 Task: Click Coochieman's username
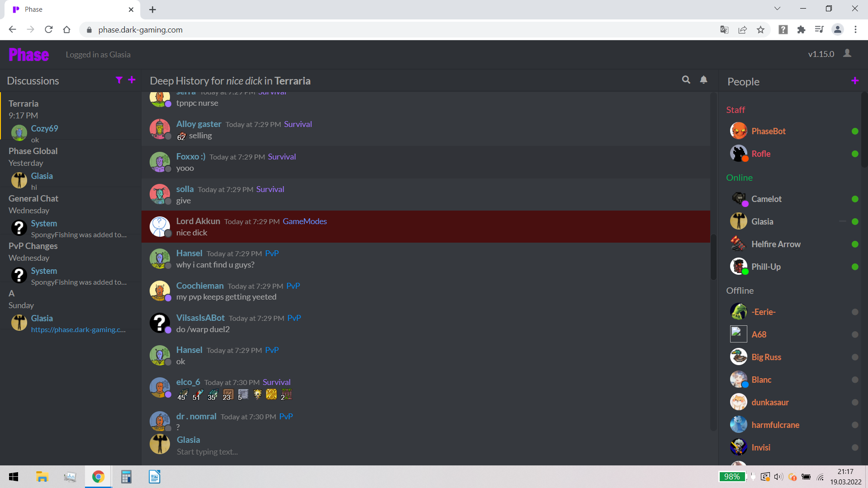[200, 286]
